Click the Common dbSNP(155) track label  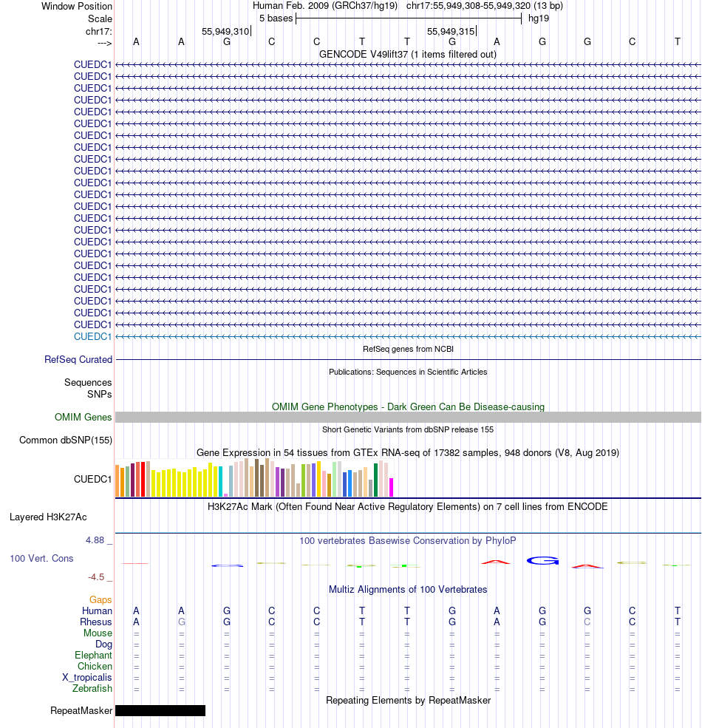pos(66,440)
